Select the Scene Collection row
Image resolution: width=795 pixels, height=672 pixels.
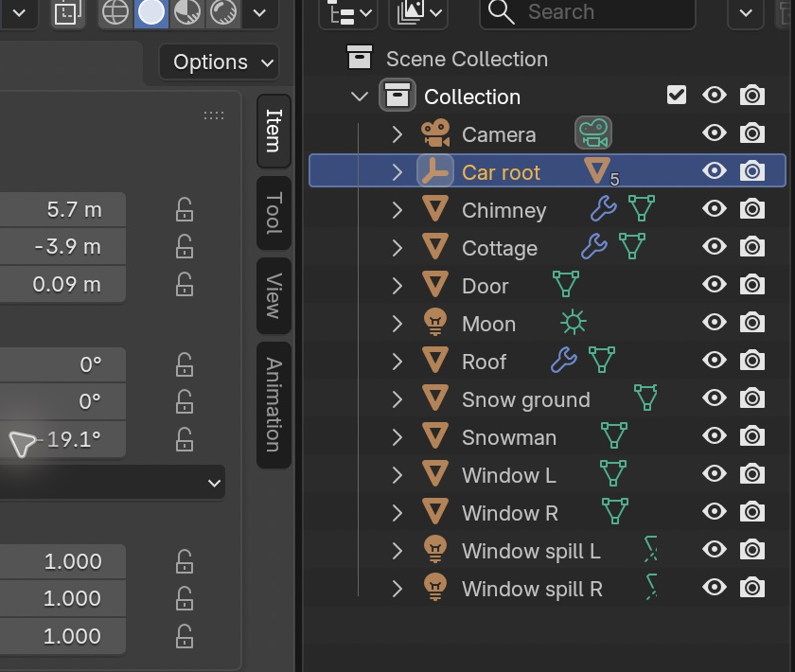(x=467, y=59)
